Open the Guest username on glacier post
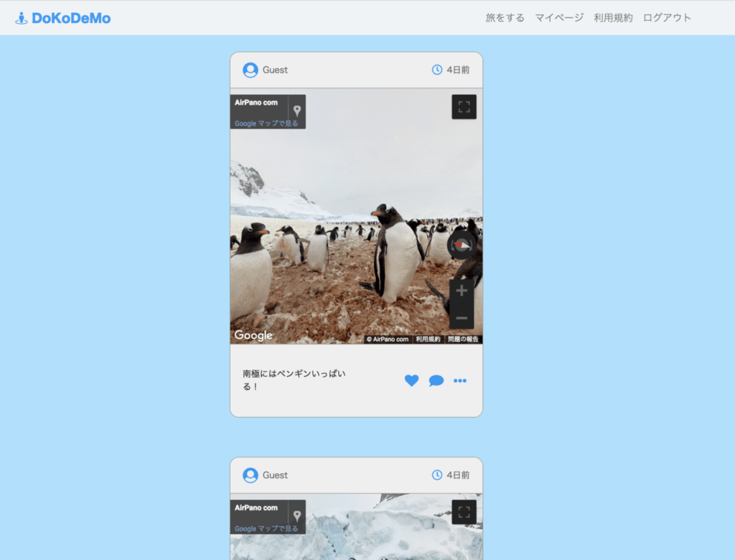This screenshot has height=560, width=735. (275, 475)
